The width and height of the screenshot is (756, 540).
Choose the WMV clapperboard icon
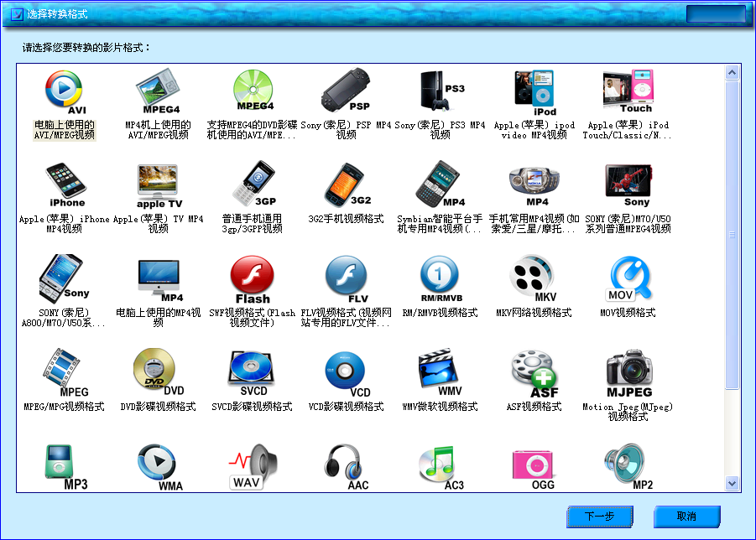point(441,372)
